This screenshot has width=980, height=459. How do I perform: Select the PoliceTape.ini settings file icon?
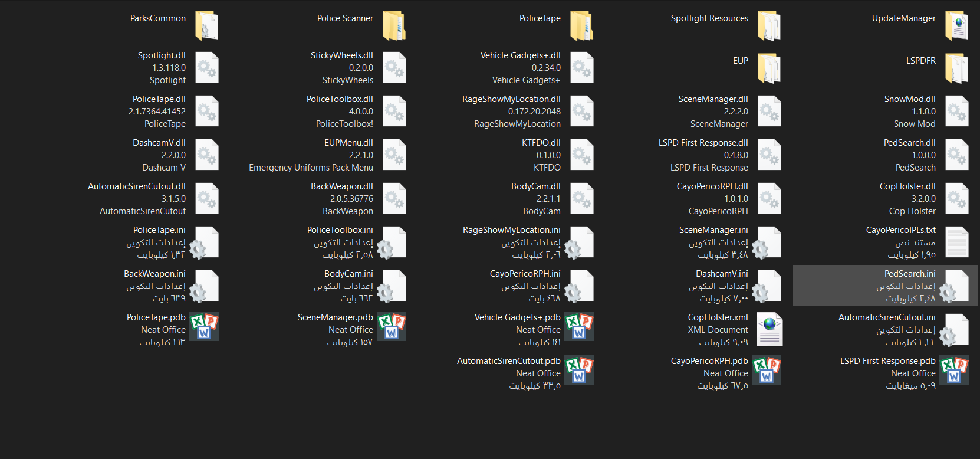[205, 242]
